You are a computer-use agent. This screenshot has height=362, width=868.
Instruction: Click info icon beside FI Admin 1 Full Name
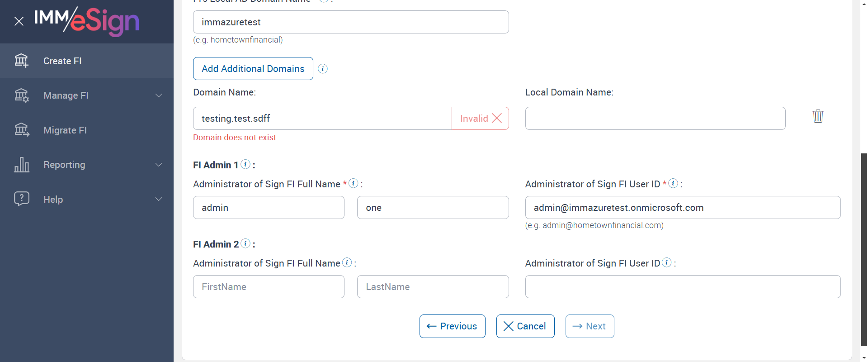(354, 183)
